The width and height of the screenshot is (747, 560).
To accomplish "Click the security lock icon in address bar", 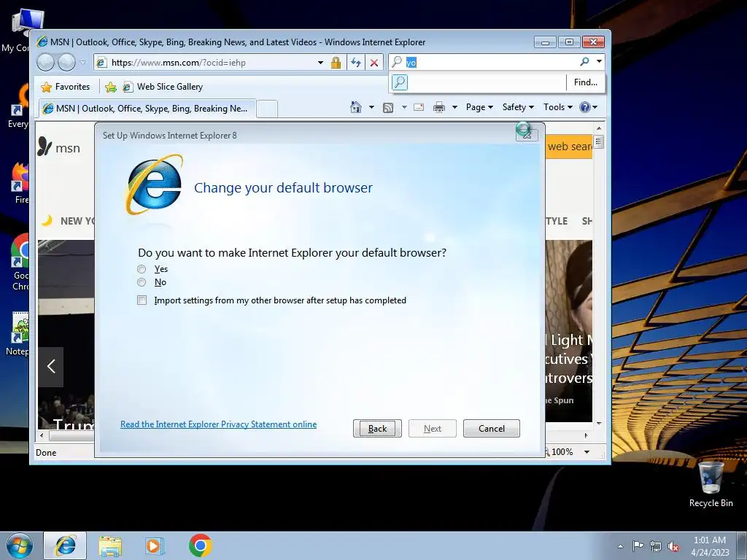I will click(336, 63).
